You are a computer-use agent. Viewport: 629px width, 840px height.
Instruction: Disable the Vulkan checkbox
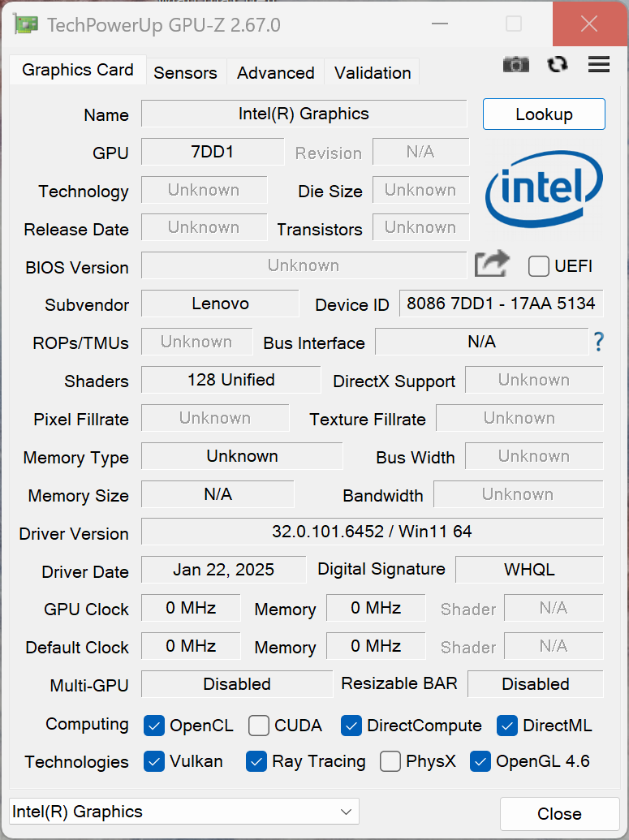pyautogui.click(x=154, y=761)
